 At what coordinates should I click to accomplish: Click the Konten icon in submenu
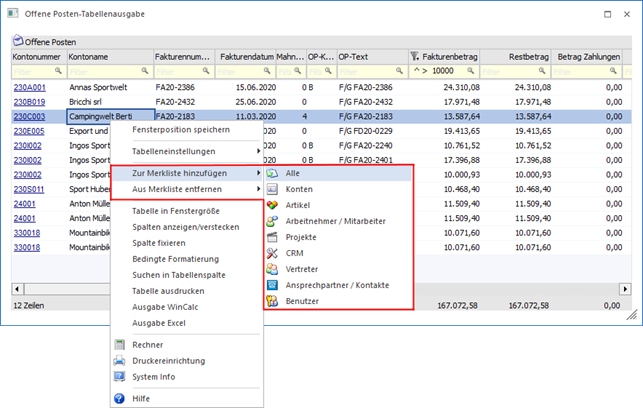click(272, 189)
